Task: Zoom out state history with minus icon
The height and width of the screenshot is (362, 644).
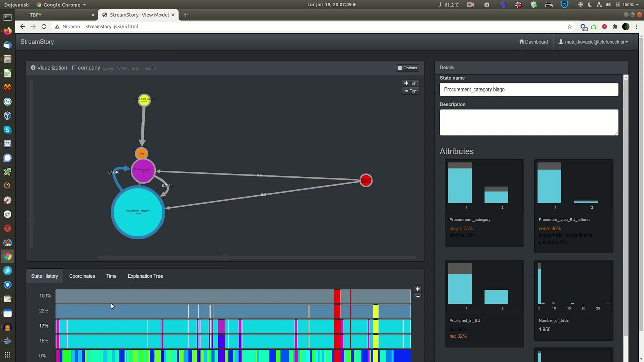Action: coord(417,296)
